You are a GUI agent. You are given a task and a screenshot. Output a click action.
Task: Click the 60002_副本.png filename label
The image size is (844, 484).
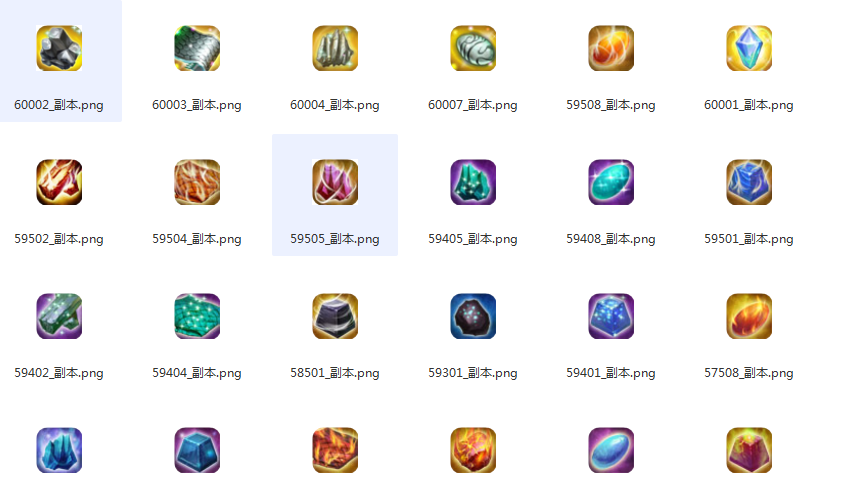tap(59, 104)
